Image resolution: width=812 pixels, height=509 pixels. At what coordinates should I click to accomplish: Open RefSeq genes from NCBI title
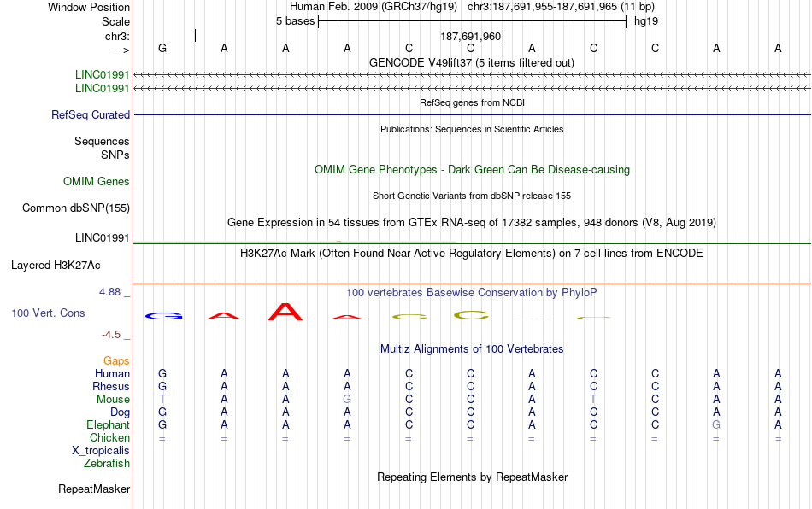[472, 103]
